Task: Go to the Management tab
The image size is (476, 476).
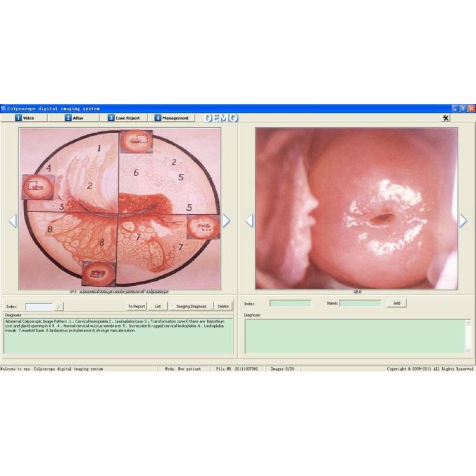Action: 171,118
